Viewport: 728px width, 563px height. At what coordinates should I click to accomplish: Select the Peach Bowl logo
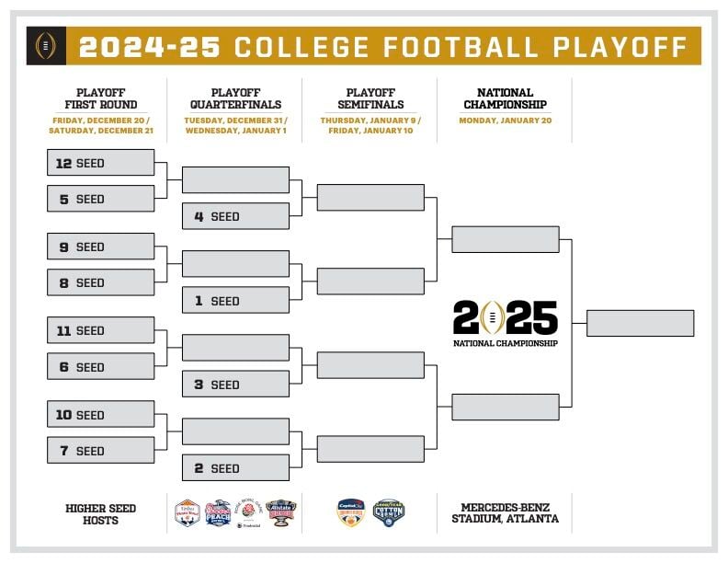[x=218, y=512]
